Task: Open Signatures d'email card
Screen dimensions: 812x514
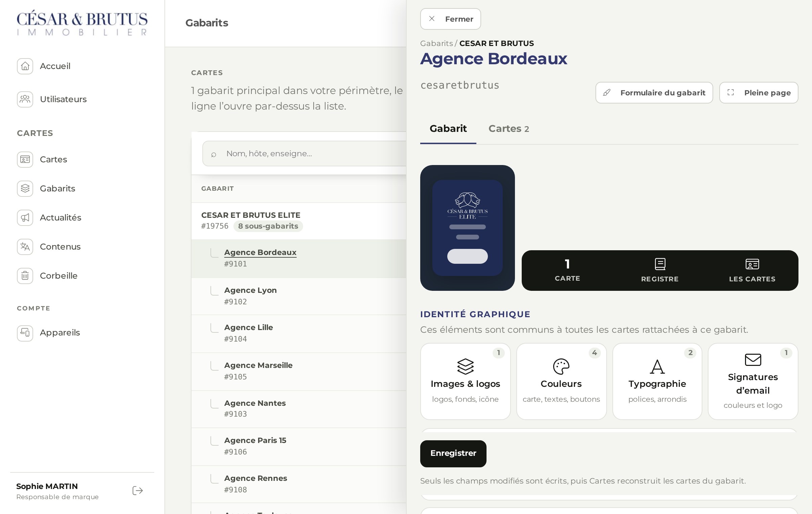Action: coord(753,381)
